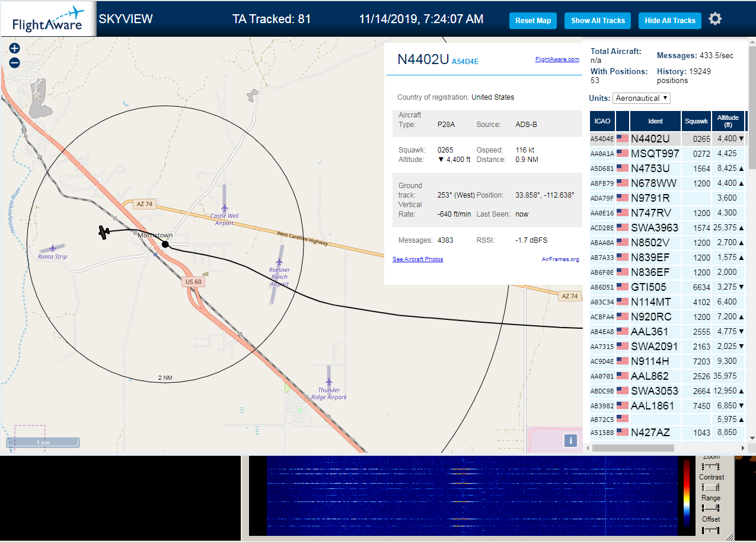Zoom in on the map with the plus icon
Screen dimensions: 756x543
pyautogui.click(x=15, y=49)
